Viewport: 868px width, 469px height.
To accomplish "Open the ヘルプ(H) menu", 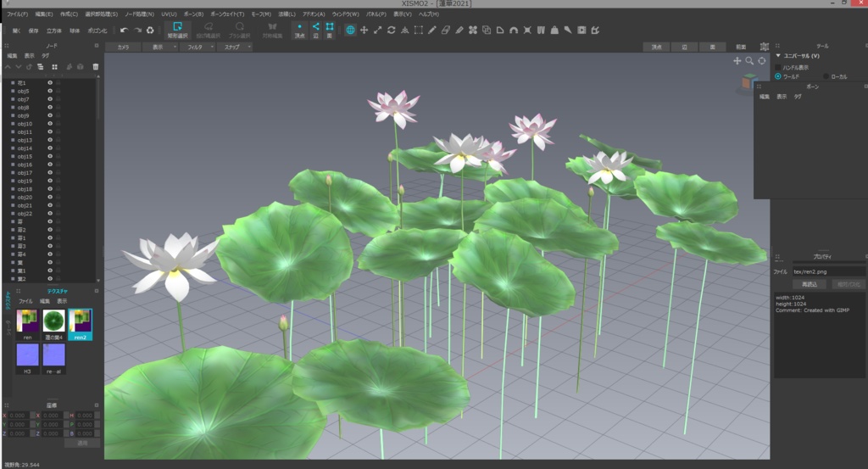I will pos(428,14).
